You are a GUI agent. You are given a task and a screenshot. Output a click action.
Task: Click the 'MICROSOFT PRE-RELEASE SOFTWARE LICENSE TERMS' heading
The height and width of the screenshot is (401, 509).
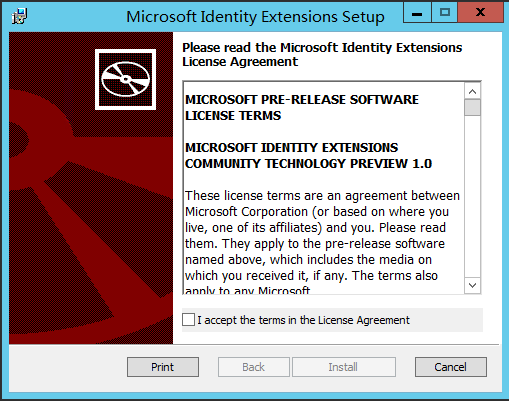pyautogui.click(x=302, y=107)
